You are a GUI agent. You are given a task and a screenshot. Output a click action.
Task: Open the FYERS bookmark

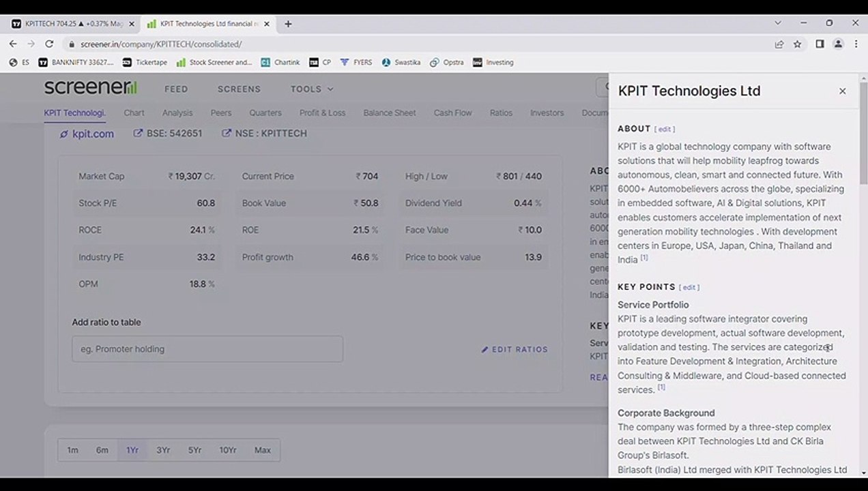pos(356,62)
